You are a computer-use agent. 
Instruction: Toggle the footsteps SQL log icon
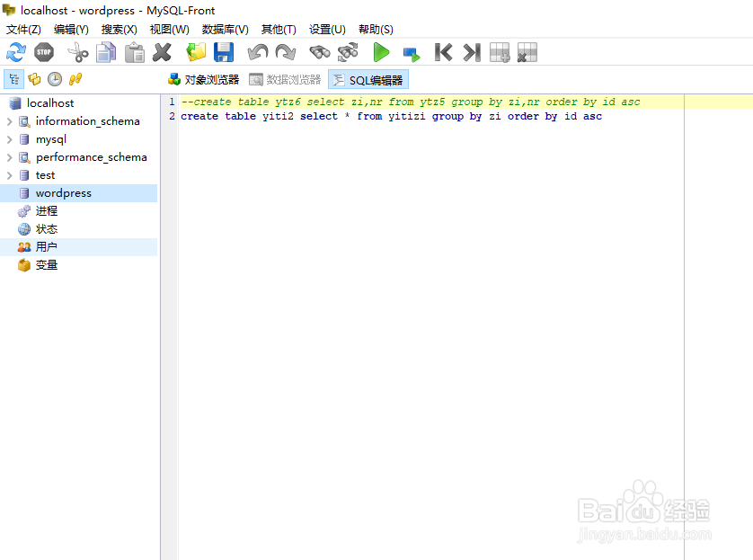click(75, 79)
